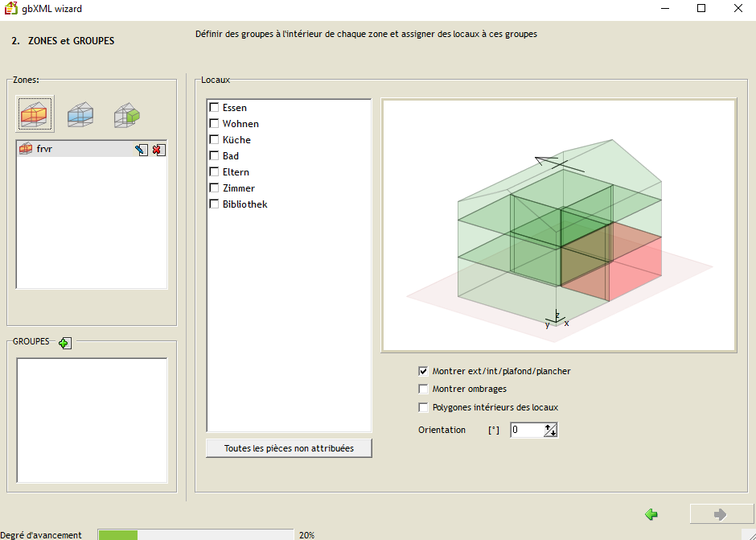The width and height of the screenshot is (756, 540).
Task: Check the Eltern room checkbox
Action: tap(214, 171)
